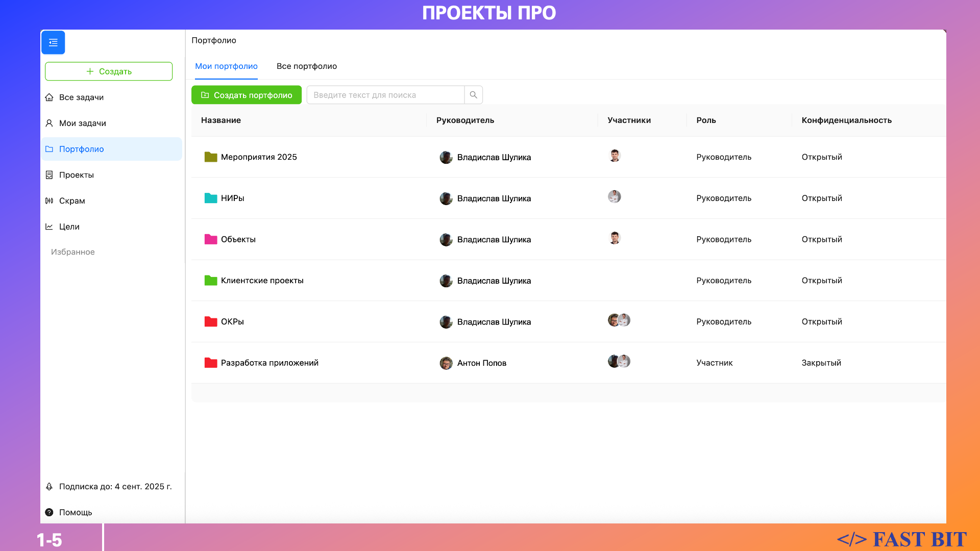This screenshot has height=551, width=980.
Task: Open the Разработка приложений portfolio
Action: pyautogui.click(x=269, y=363)
